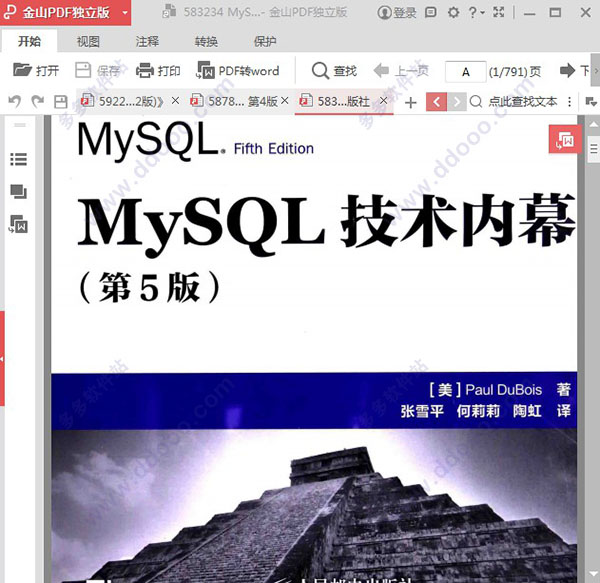600x583 pixels.
Task: Click the page number input field
Action: (465, 71)
